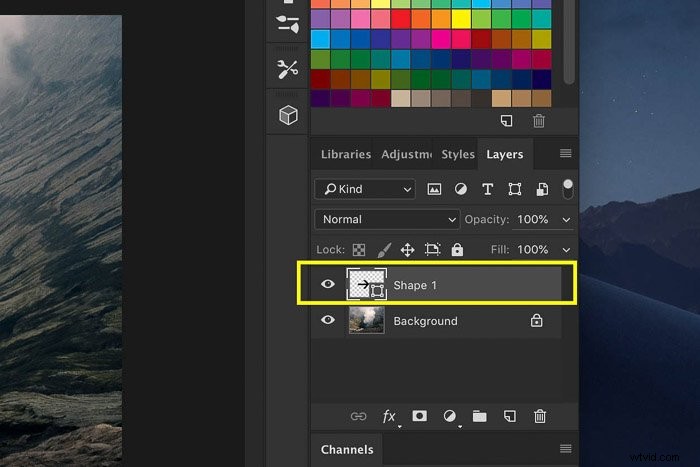Image resolution: width=700 pixels, height=467 pixels.
Task: Link layers chain icon
Action: [x=358, y=417]
